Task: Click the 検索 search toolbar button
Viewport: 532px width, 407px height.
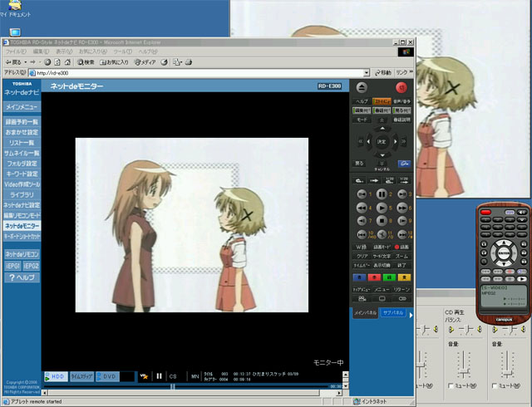Action: pyautogui.click(x=86, y=62)
